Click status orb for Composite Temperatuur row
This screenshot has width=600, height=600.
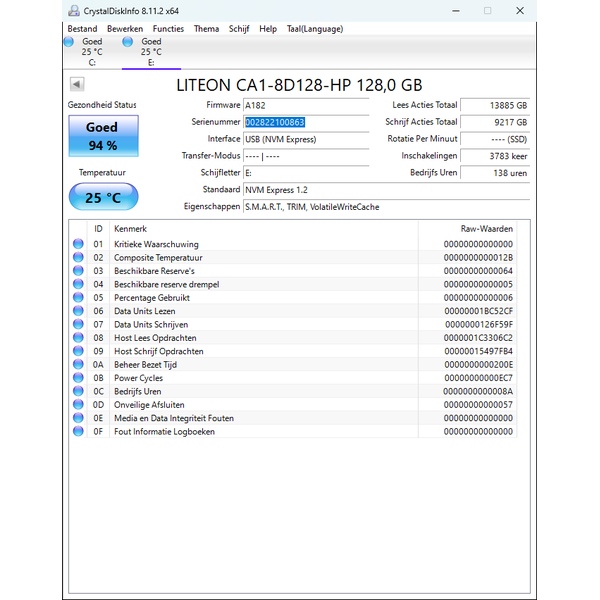pyautogui.click(x=78, y=257)
